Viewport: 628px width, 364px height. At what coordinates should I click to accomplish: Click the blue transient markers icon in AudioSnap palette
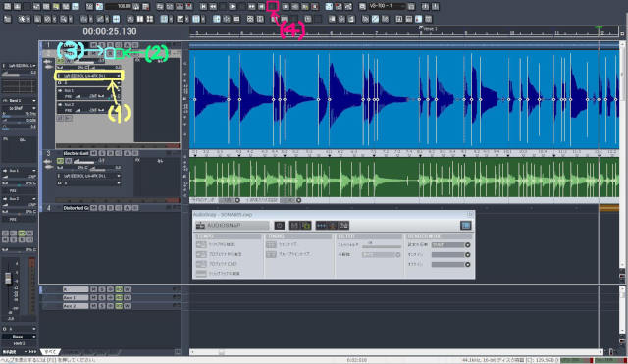pos(322,226)
